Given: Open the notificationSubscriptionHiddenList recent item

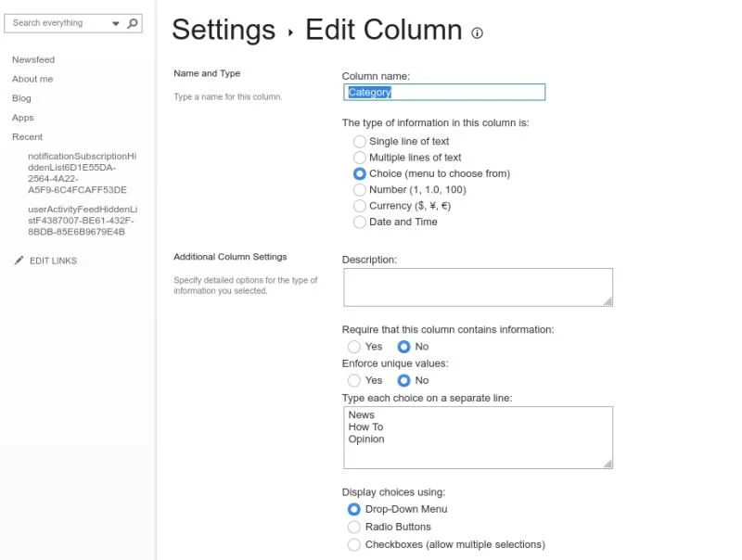Looking at the screenshot, I should (82, 173).
